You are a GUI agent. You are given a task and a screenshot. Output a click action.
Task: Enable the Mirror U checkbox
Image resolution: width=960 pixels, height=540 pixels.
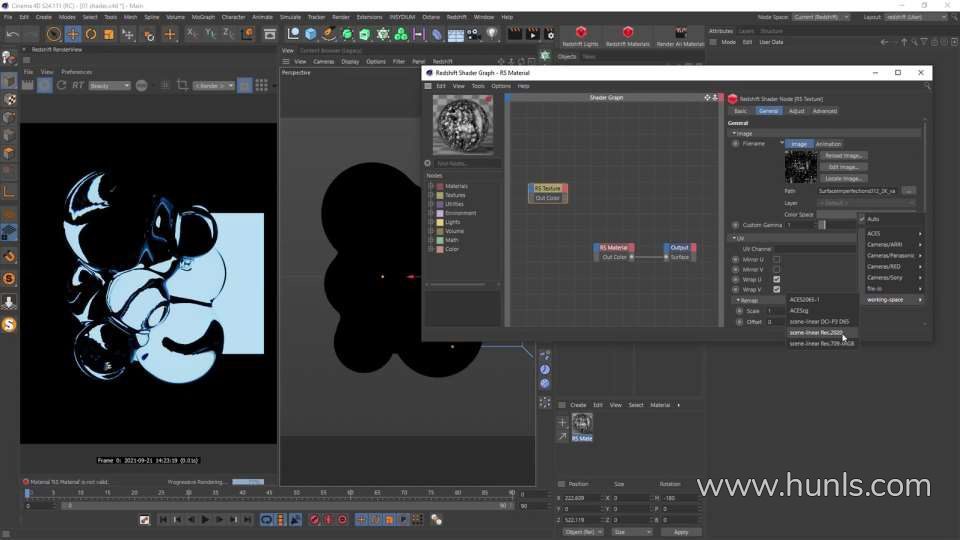tap(776, 259)
